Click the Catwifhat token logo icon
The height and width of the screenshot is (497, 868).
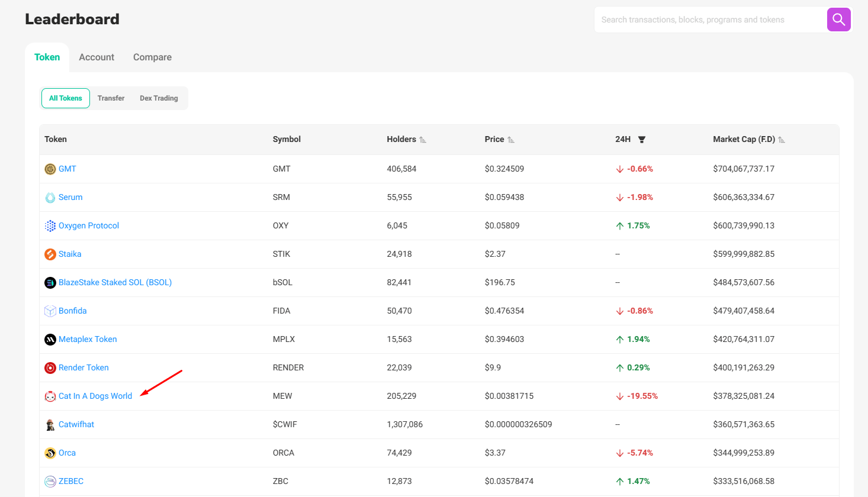pyautogui.click(x=50, y=425)
